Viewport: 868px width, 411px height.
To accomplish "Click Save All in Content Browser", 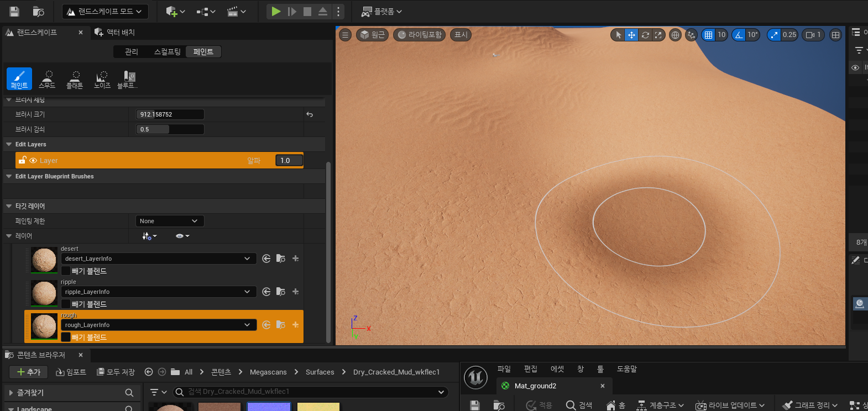I will 116,372.
